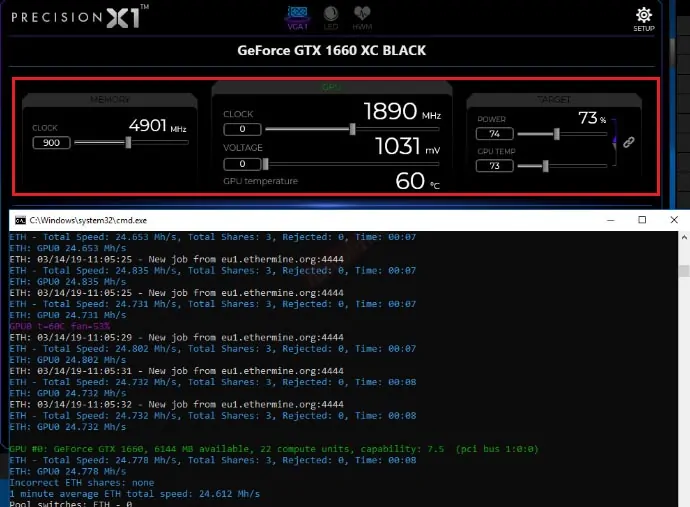Click the Total Speed: 24.653 Mh/s line
690x507 pixels.
(x=213, y=237)
